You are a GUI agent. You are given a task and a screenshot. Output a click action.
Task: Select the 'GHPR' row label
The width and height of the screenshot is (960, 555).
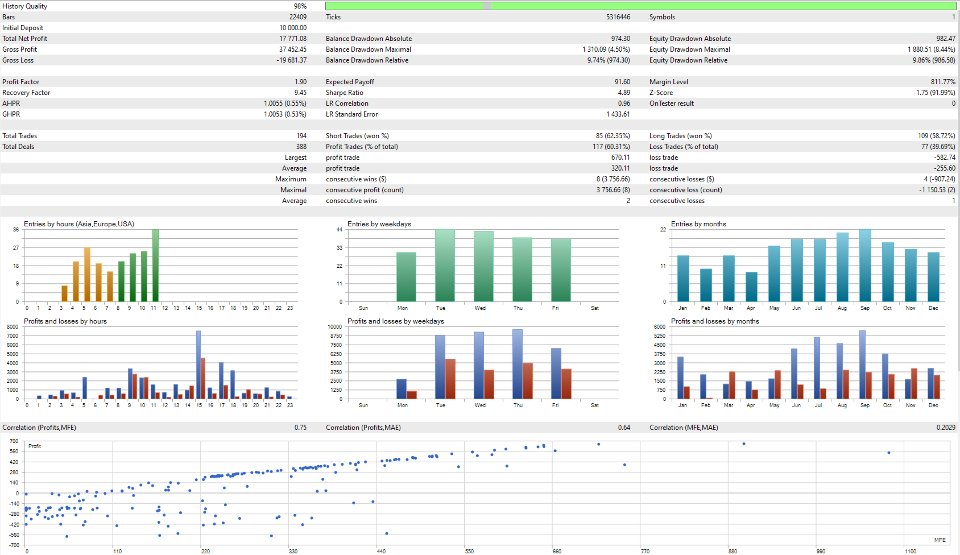pos(11,115)
